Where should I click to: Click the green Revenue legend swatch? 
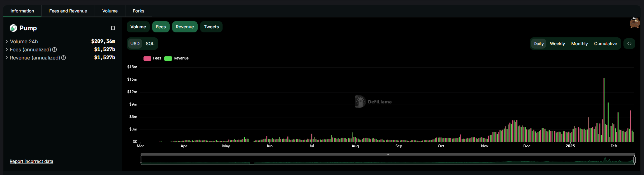click(168, 58)
